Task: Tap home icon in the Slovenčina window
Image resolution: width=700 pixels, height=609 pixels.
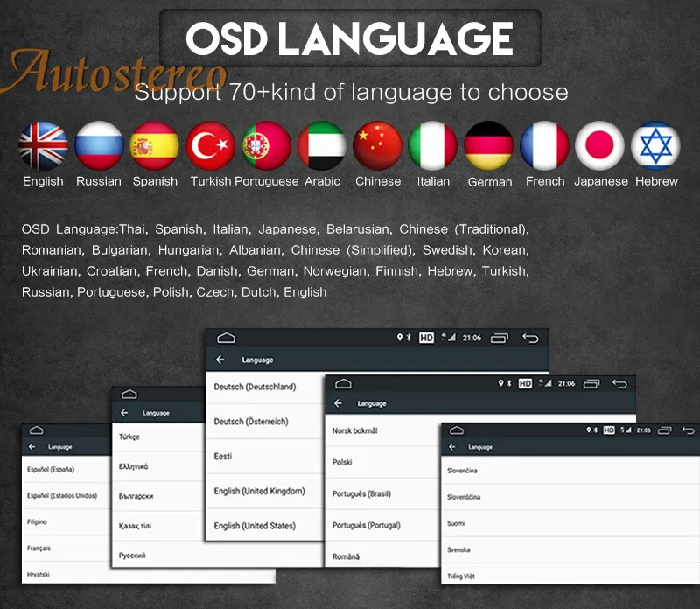Action: point(456,430)
